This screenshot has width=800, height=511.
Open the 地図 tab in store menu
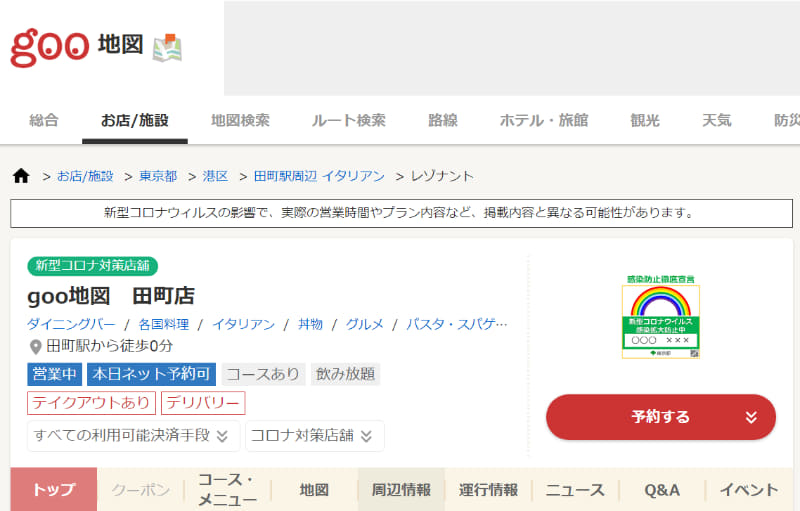(x=314, y=490)
